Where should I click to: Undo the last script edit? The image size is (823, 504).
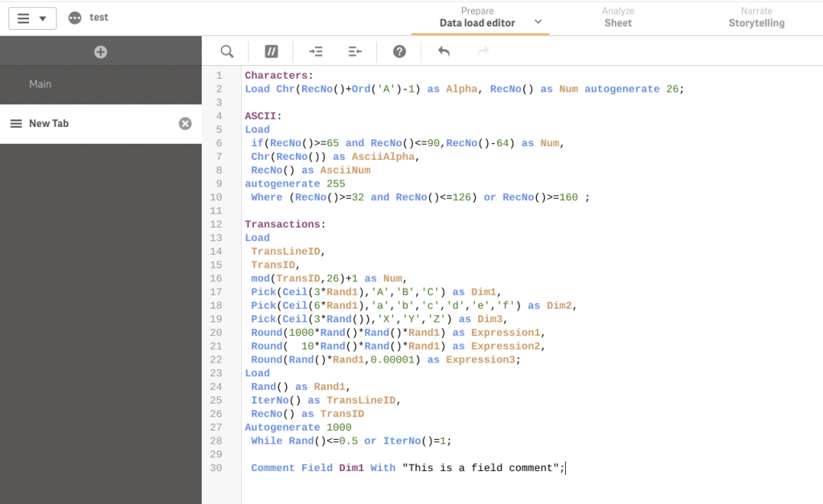pyautogui.click(x=444, y=51)
